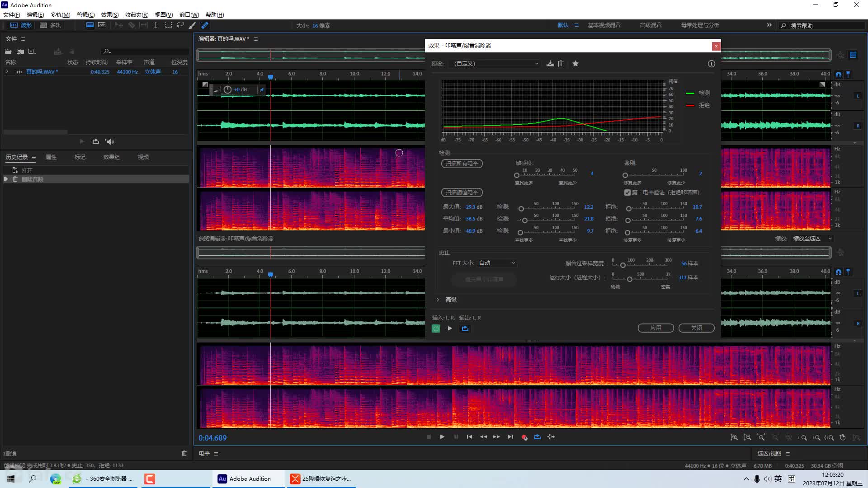
Task: Adjust the 敏感度 slider handle
Action: (x=517, y=175)
